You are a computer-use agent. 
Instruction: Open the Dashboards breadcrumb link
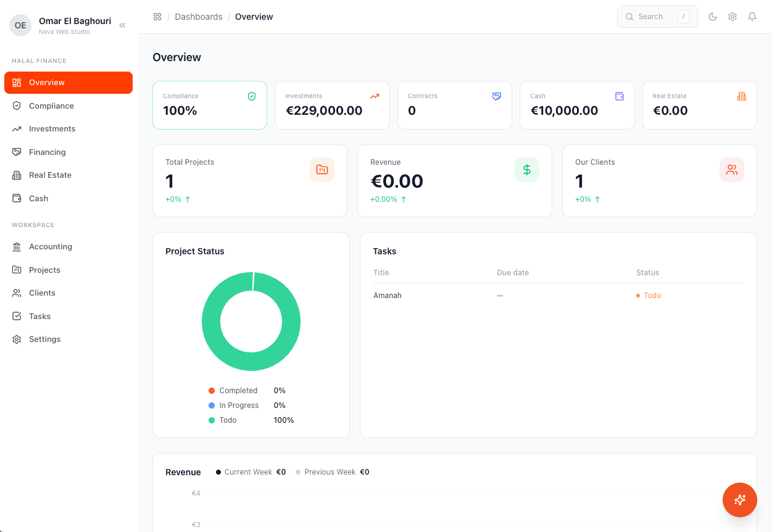(199, 17)
